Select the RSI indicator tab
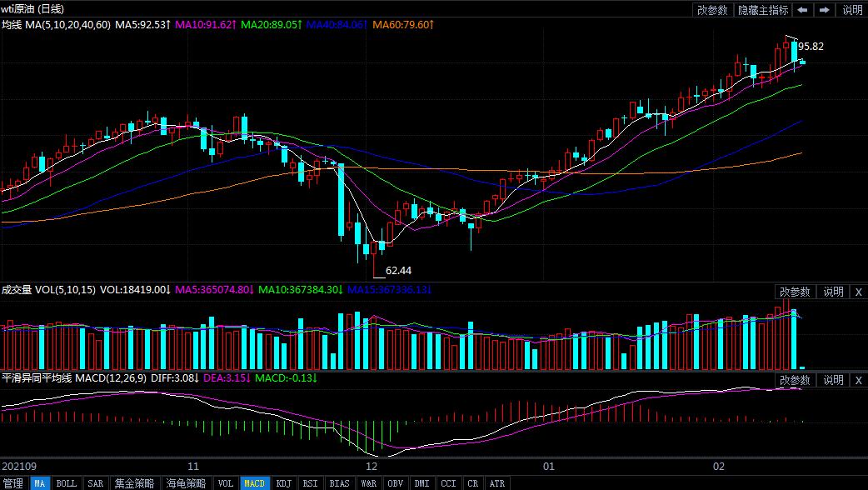 311,483
